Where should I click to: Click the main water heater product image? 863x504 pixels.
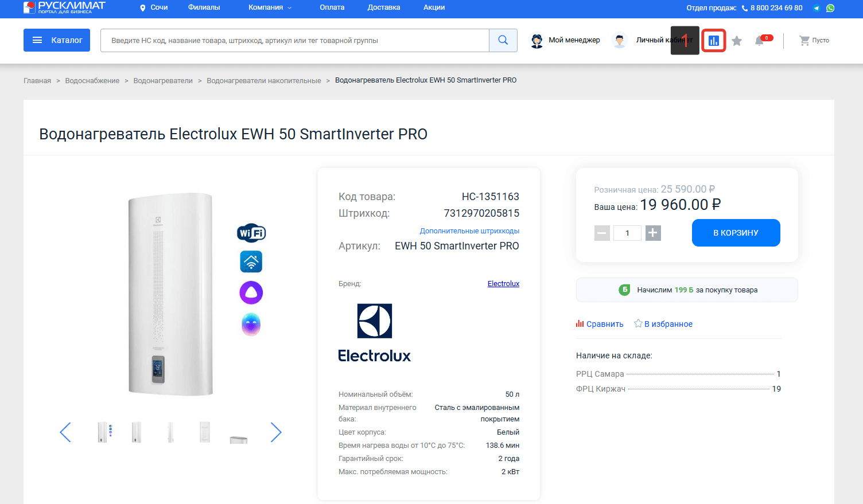pos(170,294)
